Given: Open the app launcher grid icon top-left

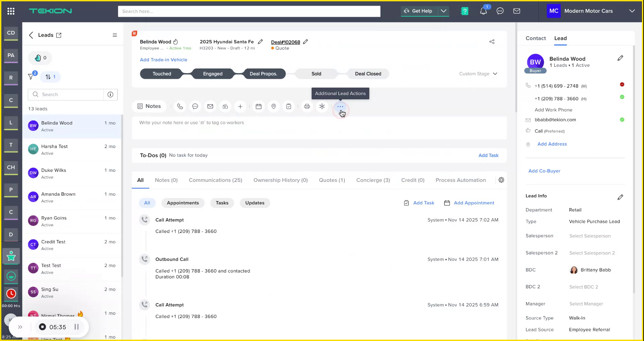Looking at the screenshot, I should click(x=11, y=11).
